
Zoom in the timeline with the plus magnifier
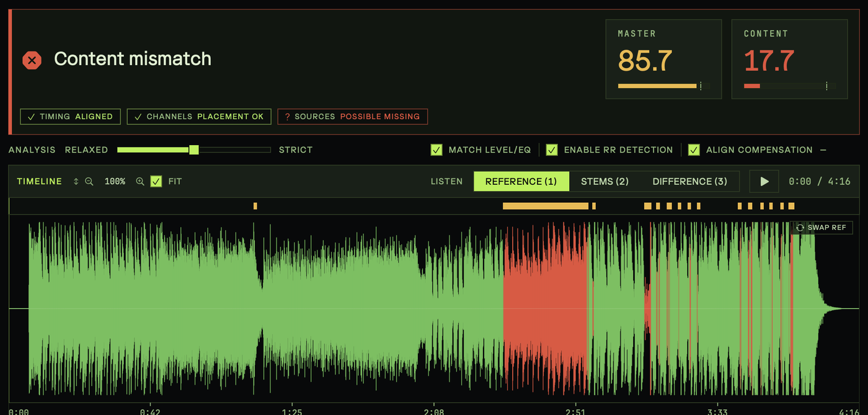140,182
